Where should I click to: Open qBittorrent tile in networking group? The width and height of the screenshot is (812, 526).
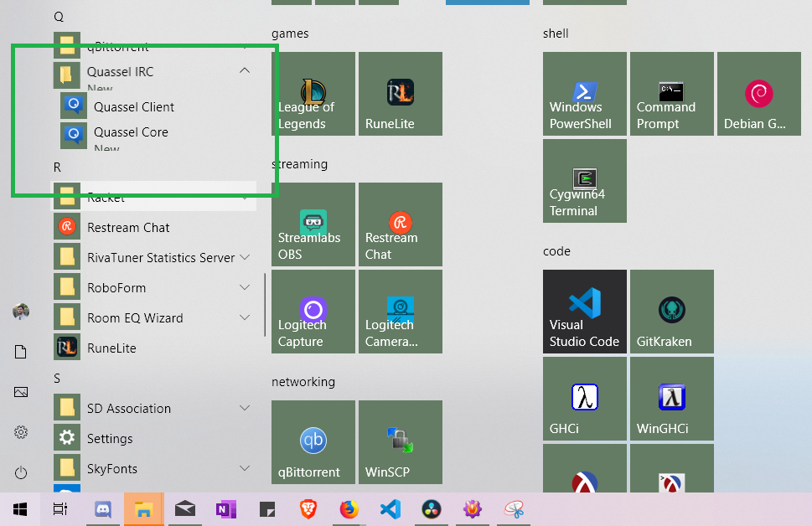[x=313, y=441]
